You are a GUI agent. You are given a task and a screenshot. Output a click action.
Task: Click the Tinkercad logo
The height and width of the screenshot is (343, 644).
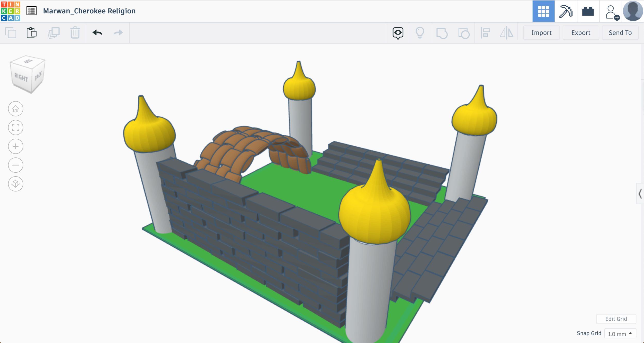(x=11, y=11)
